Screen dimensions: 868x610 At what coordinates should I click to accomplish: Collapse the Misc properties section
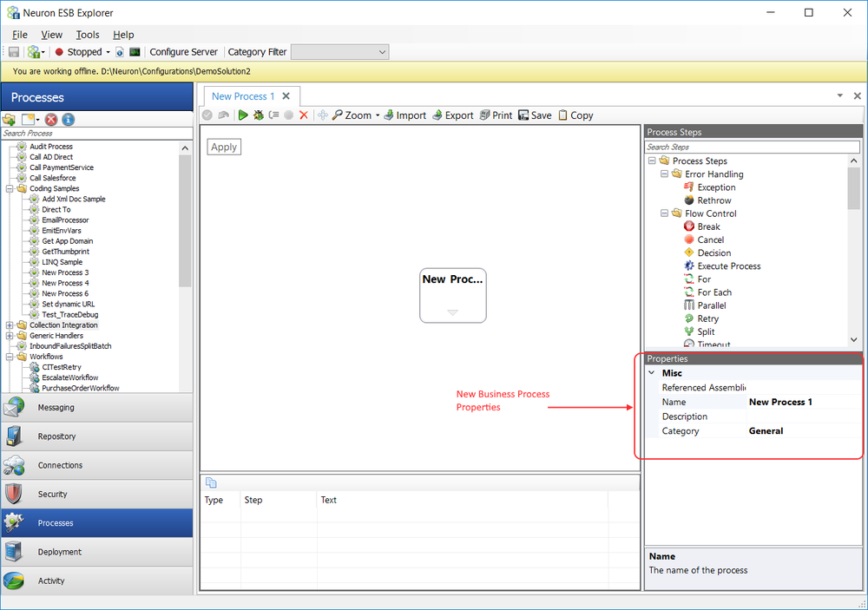[x=652, y=373]
